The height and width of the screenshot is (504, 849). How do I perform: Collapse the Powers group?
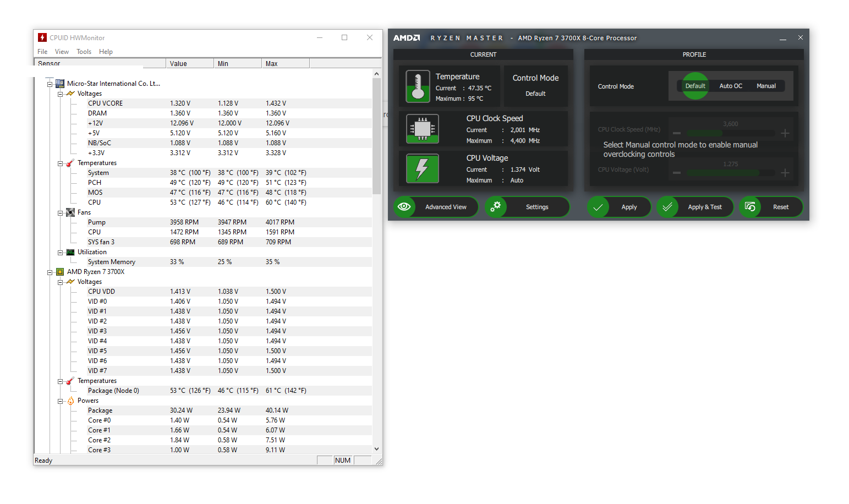click(60, 401)
